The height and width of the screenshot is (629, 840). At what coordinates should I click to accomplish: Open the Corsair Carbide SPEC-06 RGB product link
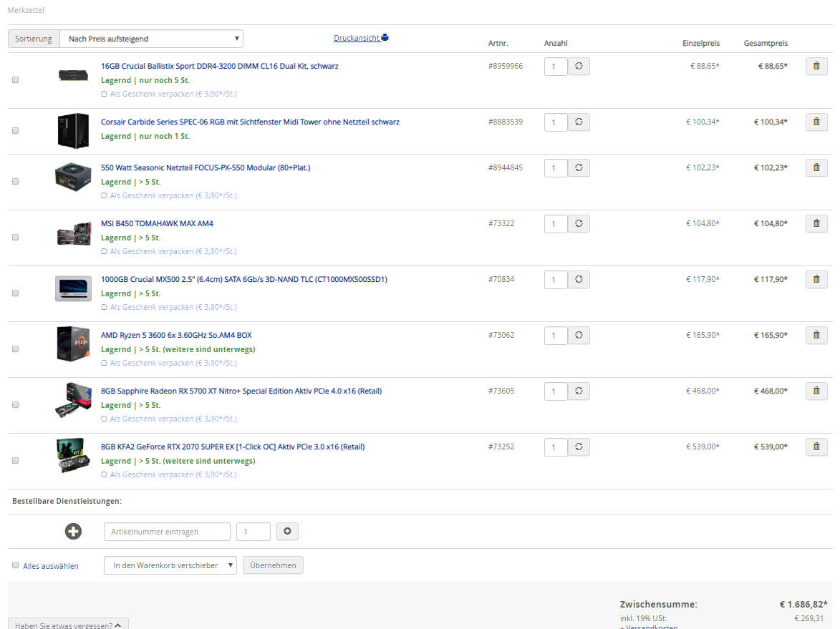point(250,122)
